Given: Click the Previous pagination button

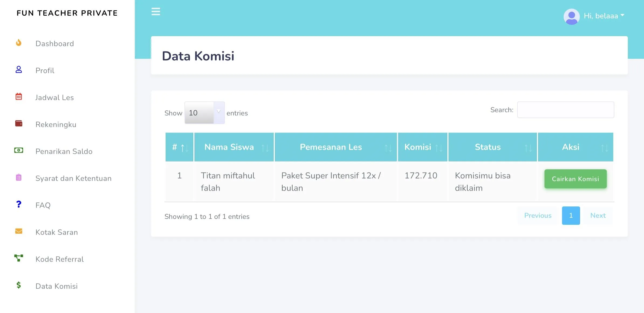Looking at the screenshot, I should pos(538,215).
